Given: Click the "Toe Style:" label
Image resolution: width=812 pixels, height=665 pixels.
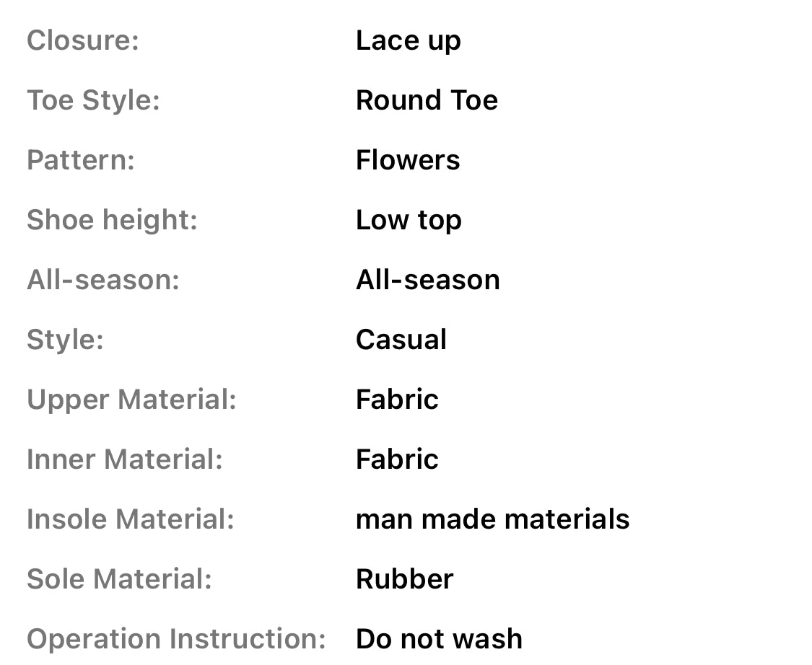Looking at the screenshot, I should [93, 100].
